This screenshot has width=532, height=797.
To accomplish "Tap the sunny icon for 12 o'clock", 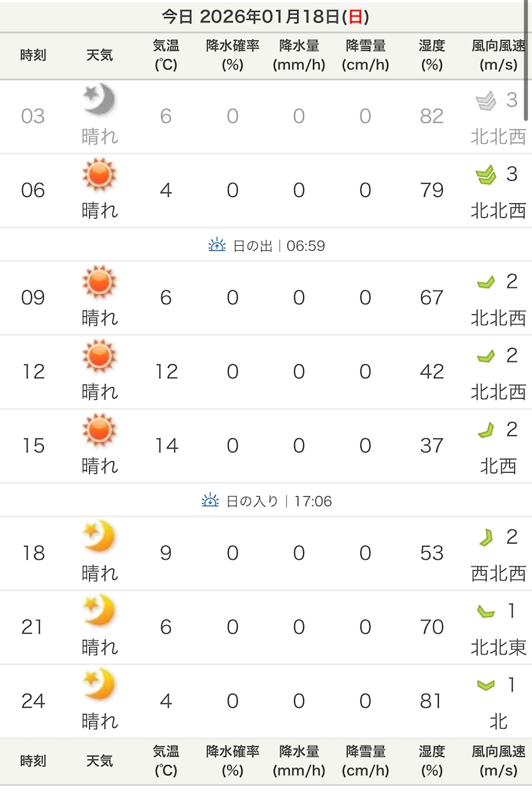I will pos(99,355).
